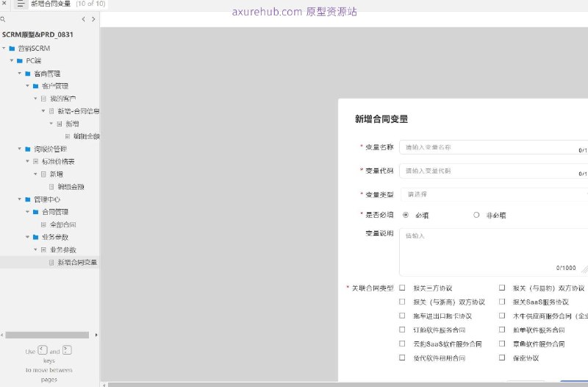
Task: Check the 舱单软件服务合同 checkbox
Action: click(502, 330)
